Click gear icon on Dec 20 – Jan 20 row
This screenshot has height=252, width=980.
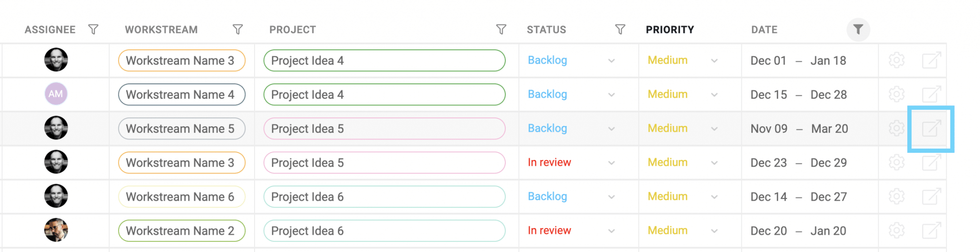[x=896, y=230]
